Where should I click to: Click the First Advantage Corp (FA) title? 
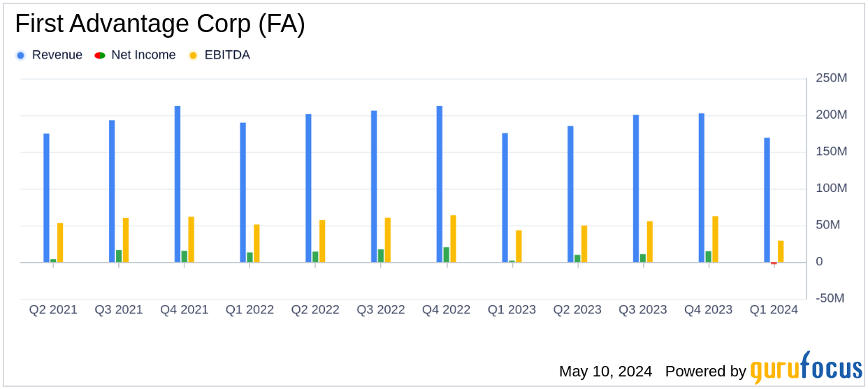click(x=160, y=24)
